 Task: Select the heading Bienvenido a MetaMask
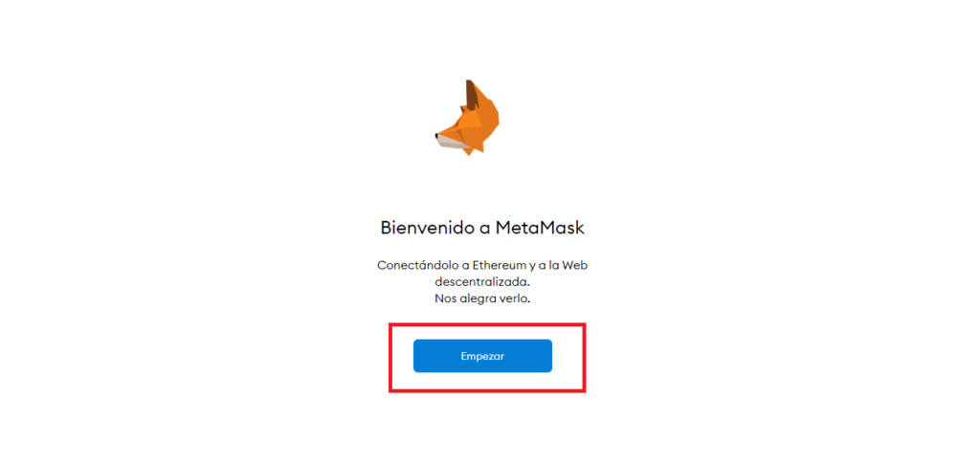(x=482, y=228)
